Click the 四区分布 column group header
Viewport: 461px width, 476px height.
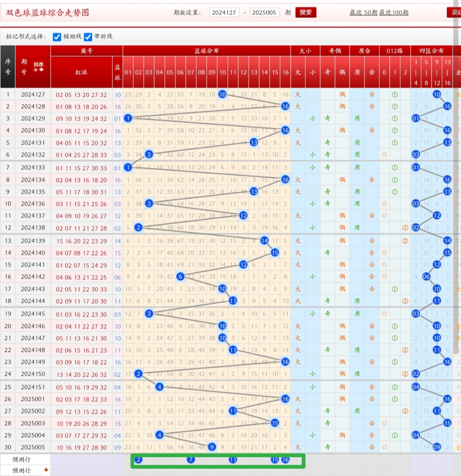pyautogui.click(x=432, y=51)
